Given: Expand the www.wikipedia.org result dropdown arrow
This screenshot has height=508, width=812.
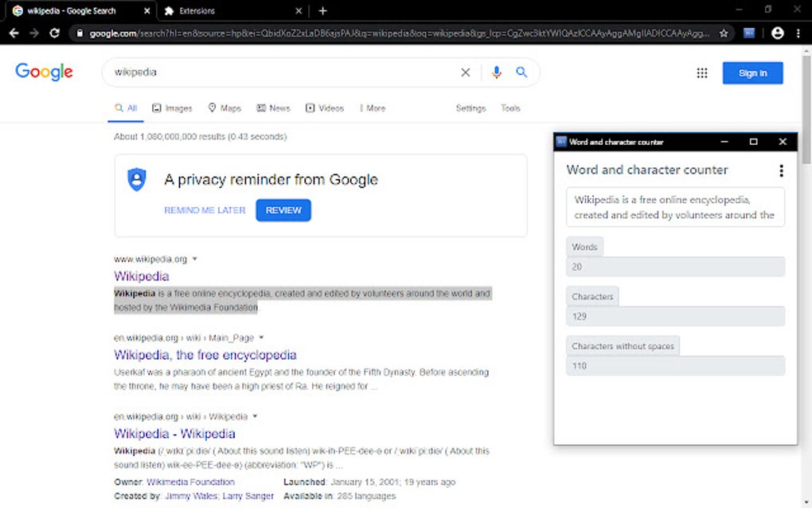Looking at the screenshot, I should [195, 259].
